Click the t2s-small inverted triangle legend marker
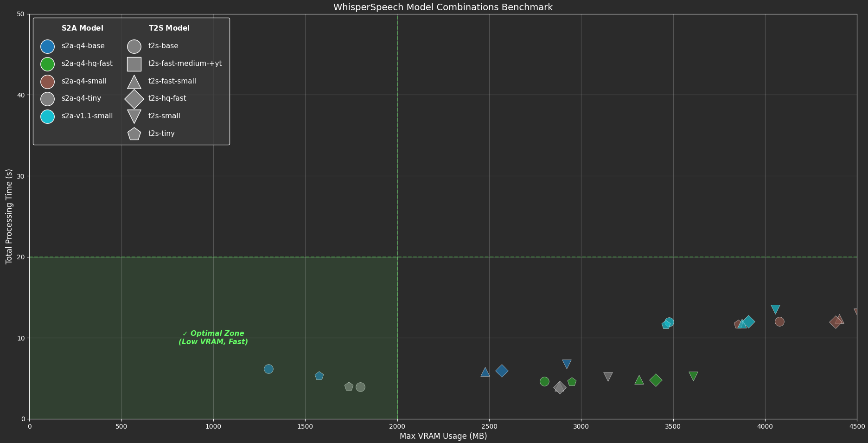This screenshot has width=868, height=443. 134,116
